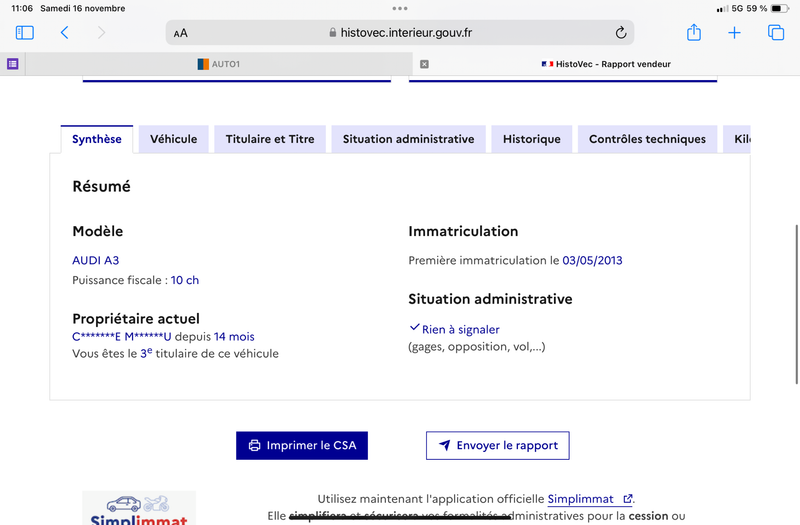Open the Contrôles techniques tab
800x525 pixels.
tap(647, 139)
